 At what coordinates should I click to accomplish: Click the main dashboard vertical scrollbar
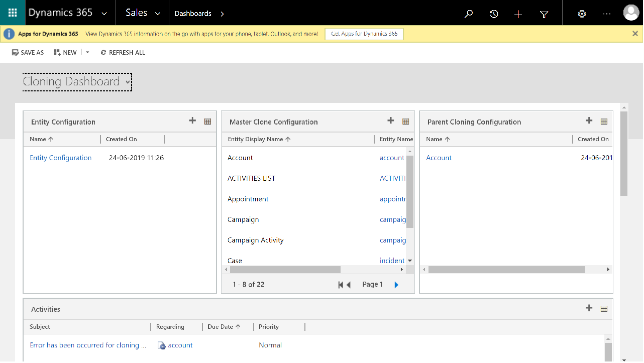click(624, 153)
